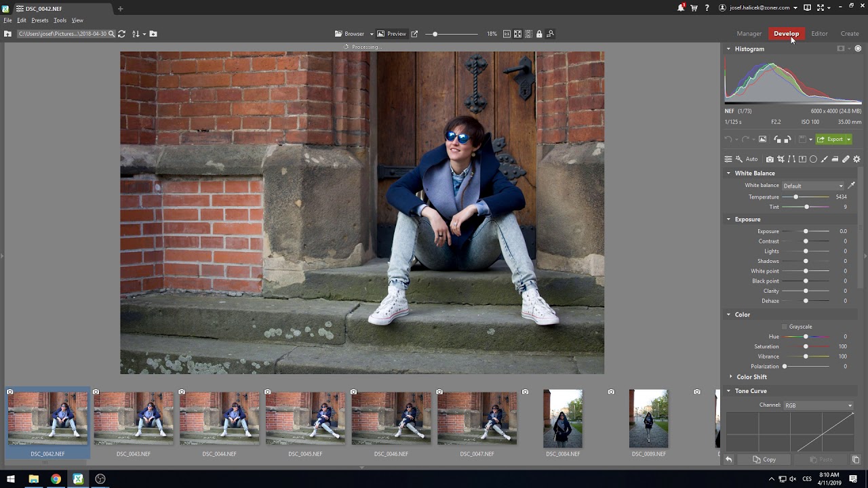
Task: Click the camera icon in the Develop toolbar
Action: click(769, 159)
